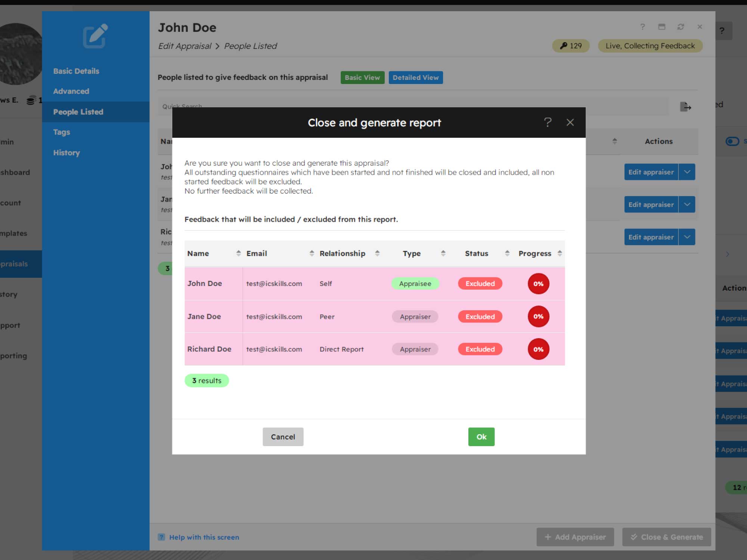Switch to Basic View
747x560 pixels.
(x=362, y=78)
